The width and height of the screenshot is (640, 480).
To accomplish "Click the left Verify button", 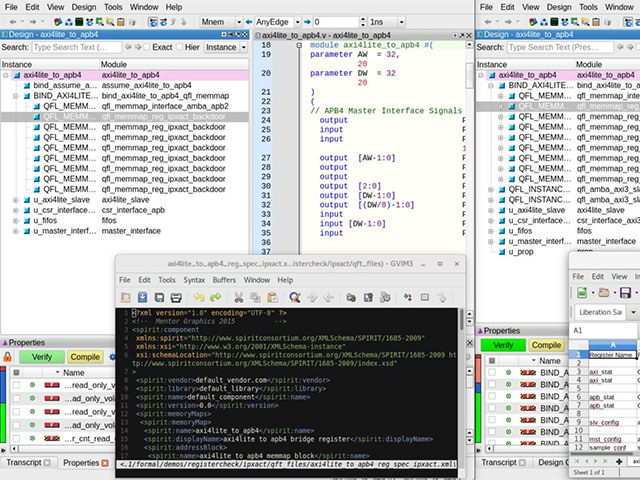I will [x=41, y=357].
